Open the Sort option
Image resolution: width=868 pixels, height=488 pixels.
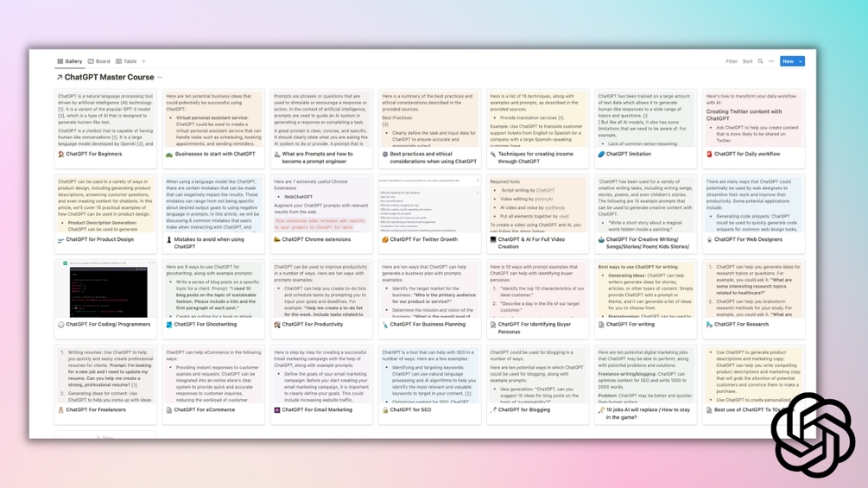(x=747, y=61)
